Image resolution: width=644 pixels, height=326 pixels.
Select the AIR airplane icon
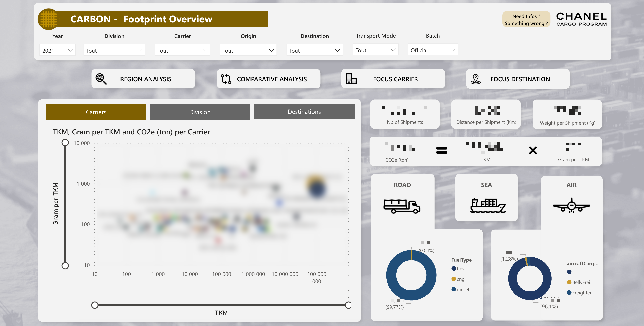[x=571, y=206]
